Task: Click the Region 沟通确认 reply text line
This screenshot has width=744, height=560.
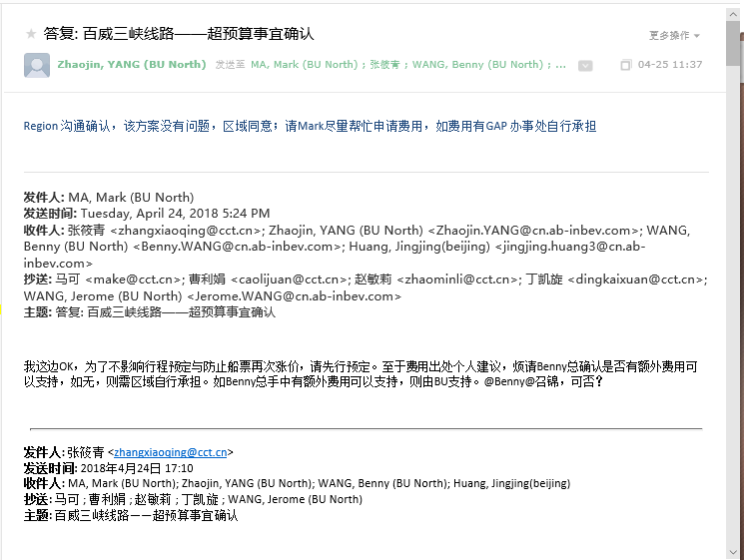Action: point(310,127)
